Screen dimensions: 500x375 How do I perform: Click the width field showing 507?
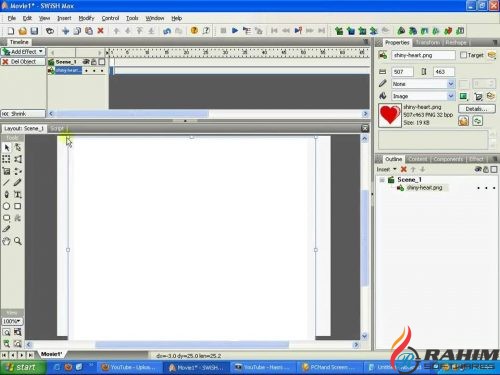(x=402, y=72)
